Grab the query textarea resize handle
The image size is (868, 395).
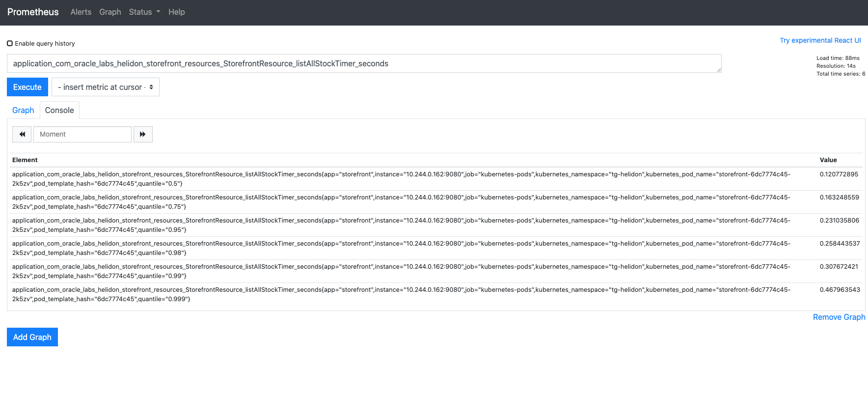click(719, 70)
